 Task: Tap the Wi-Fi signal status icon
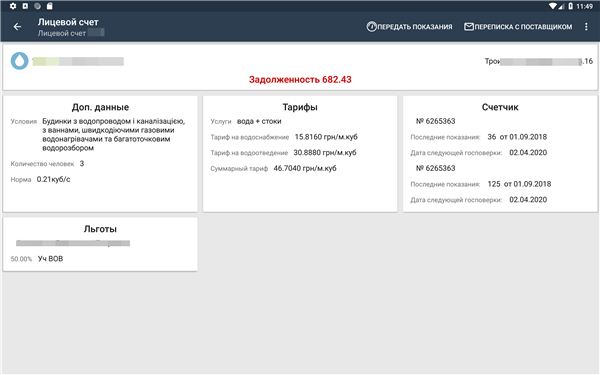coord(553,6)
